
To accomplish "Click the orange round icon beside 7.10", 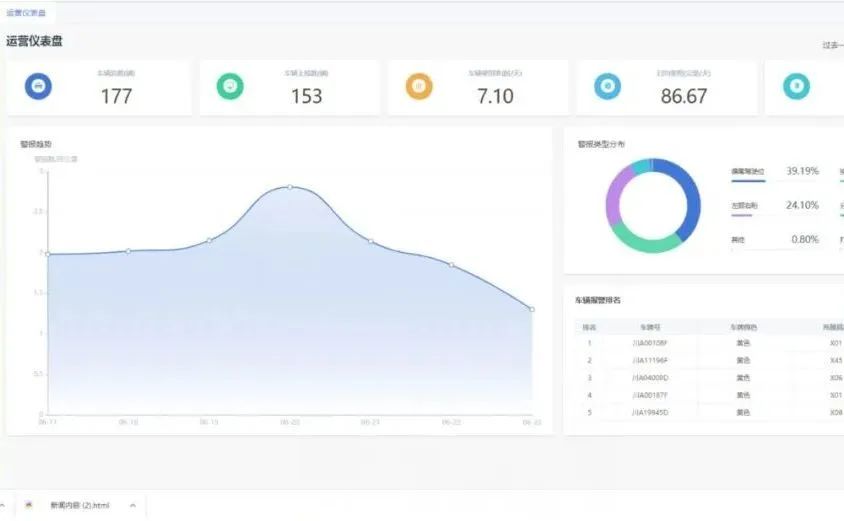I will click(419, 87).
